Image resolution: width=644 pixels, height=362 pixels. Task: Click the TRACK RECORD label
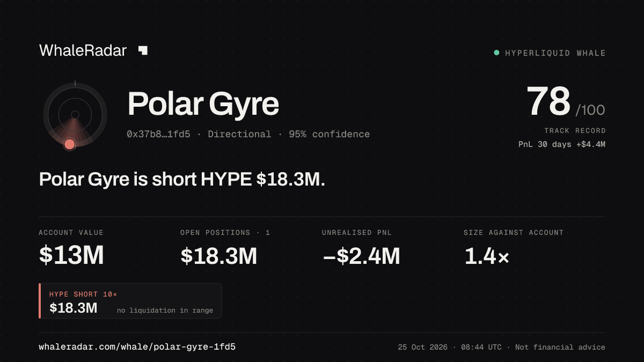[575, 130]
